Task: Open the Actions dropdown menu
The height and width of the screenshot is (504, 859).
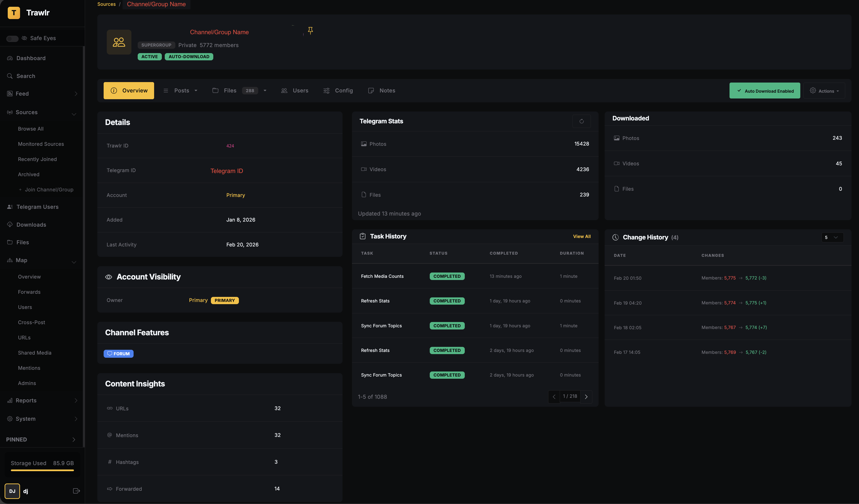Action: [x=824, y=91]
